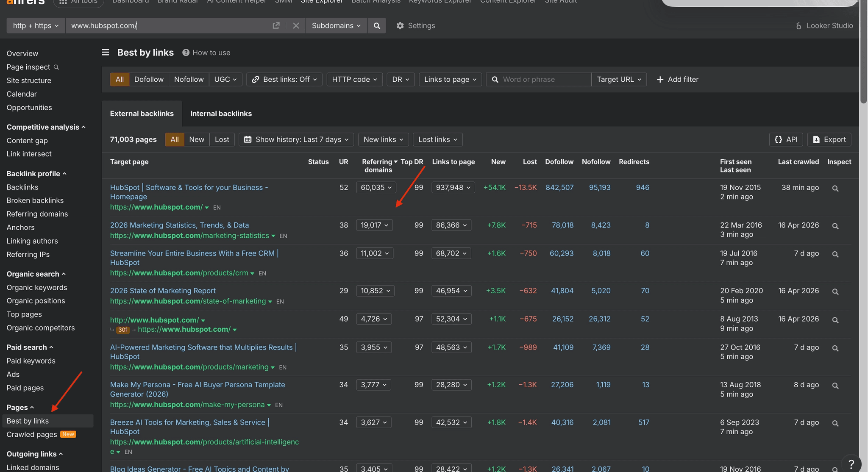Open 842,507 dofollow links
The image size is (868, 472).
(559, 187)
